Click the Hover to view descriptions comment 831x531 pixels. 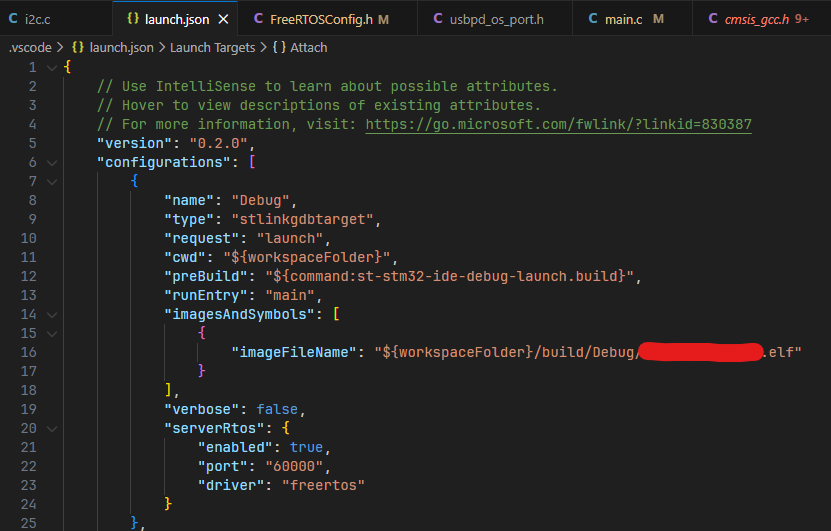[319, 105]
